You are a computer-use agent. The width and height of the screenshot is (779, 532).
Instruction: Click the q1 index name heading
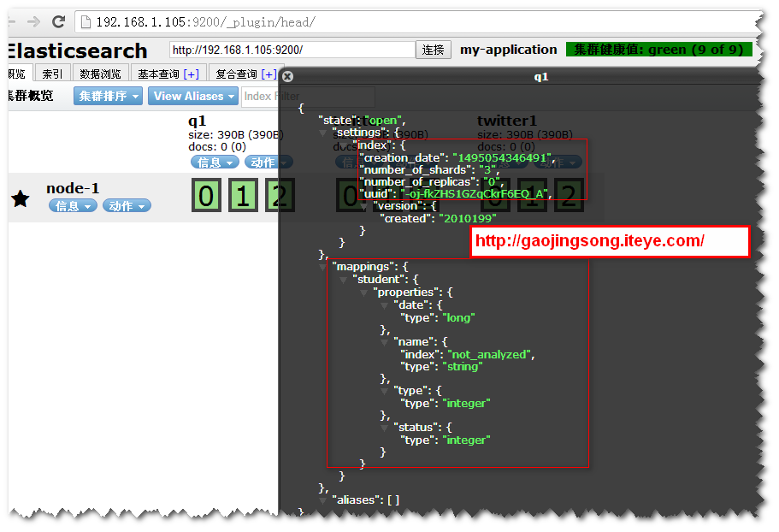coord(197,121)
